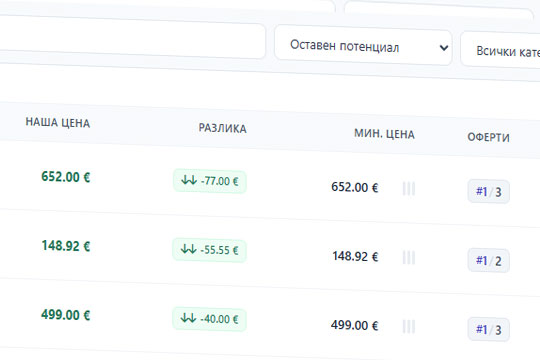Open the "#1 / 3" offers badge in 499.00 € row

(x=488, y=329)
